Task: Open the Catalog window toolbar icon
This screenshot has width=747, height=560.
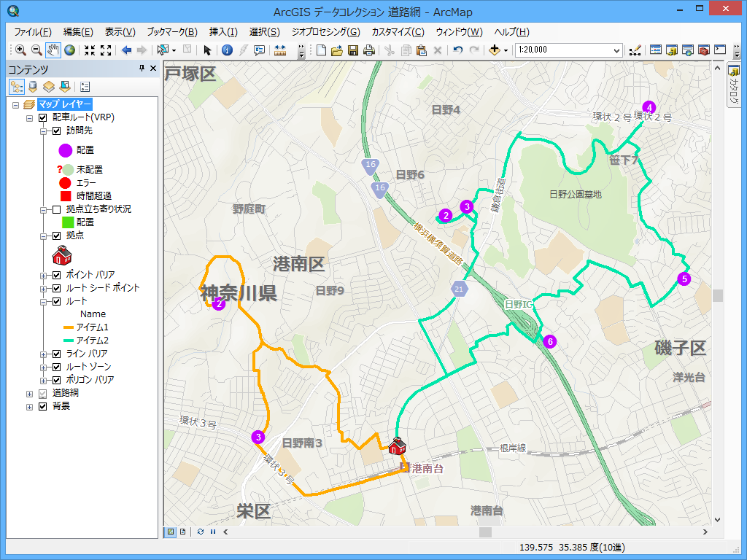Action: tap(672, 50)
